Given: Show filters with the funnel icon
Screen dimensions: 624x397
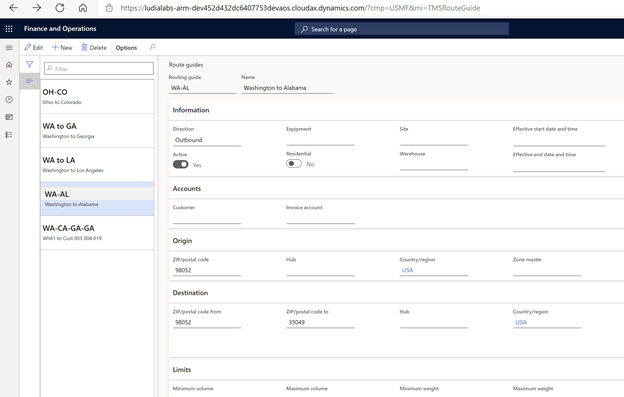Looking at the screenshot, I should point(29,64).
